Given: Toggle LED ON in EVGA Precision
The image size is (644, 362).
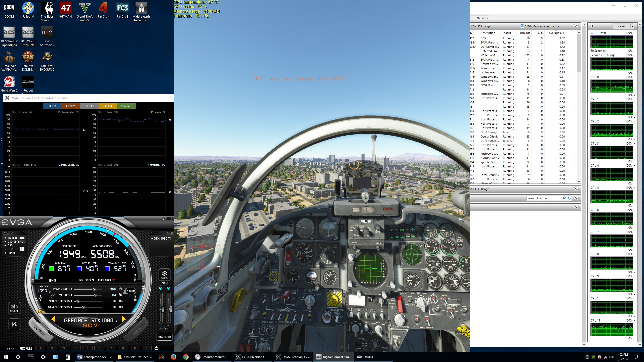Looking at the screenshot, I should click(53, 281).
